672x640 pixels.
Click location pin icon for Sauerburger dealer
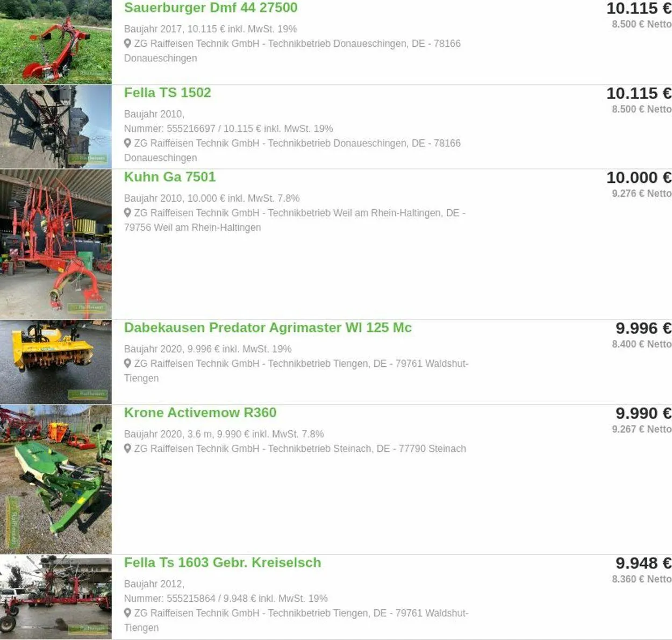(x=127, y=44)
